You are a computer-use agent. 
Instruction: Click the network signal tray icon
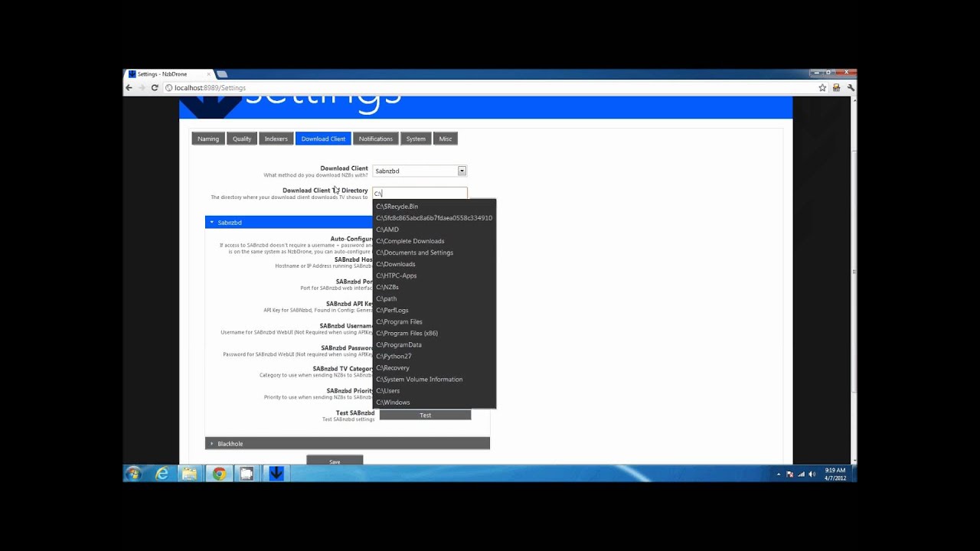pyautogui.click(x=801, y=474)
